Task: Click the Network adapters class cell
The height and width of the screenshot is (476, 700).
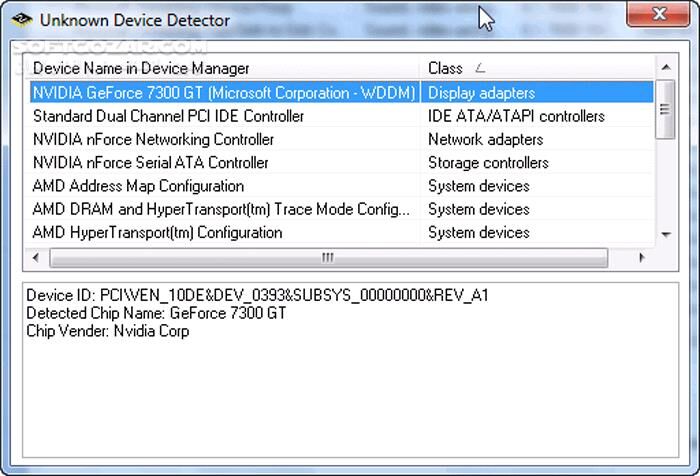Action: pyautogui.click(x=485, y=139)
